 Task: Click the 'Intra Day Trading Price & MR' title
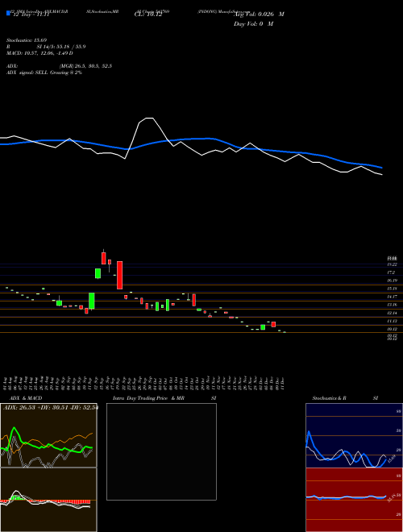(x=148, y=398)
